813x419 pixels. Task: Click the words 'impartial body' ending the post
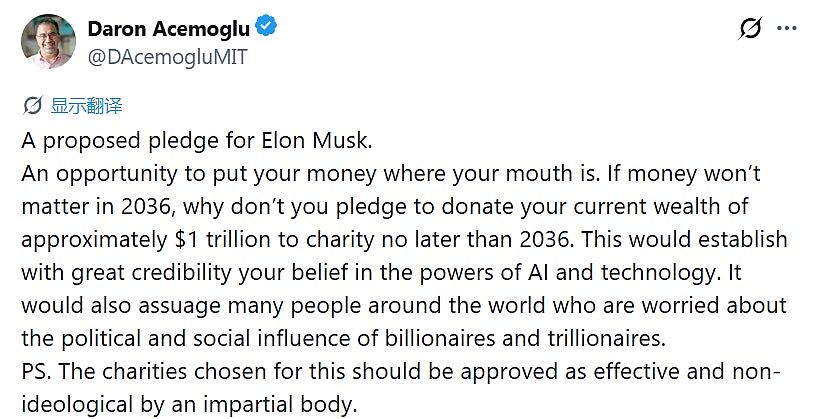click(x=280, y=404)
